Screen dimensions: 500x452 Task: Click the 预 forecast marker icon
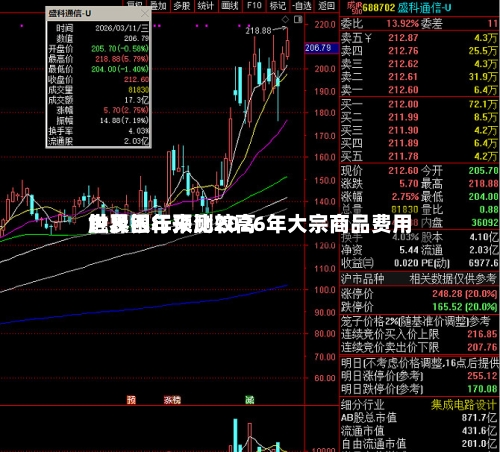click(131, 400)
